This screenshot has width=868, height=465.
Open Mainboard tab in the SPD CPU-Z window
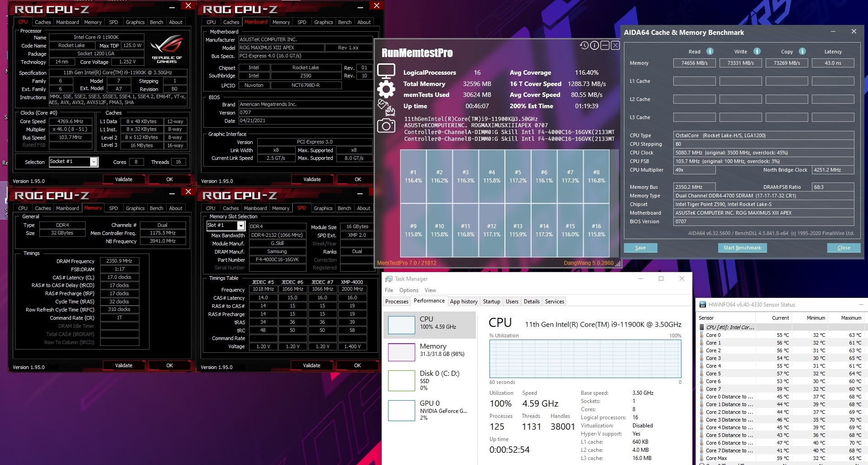pos(255,208)
